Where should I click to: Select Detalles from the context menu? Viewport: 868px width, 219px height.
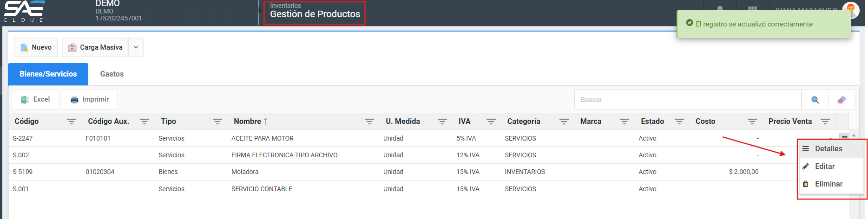(x=828, y=148)
